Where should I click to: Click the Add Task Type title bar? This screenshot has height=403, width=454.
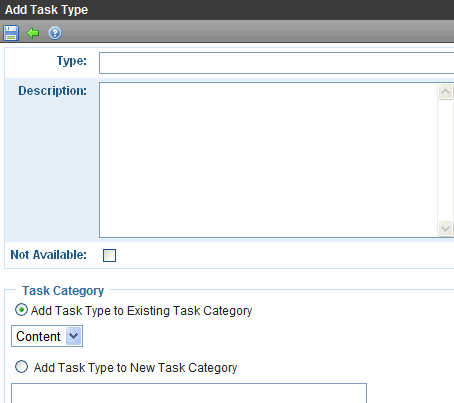click(227, 10)
